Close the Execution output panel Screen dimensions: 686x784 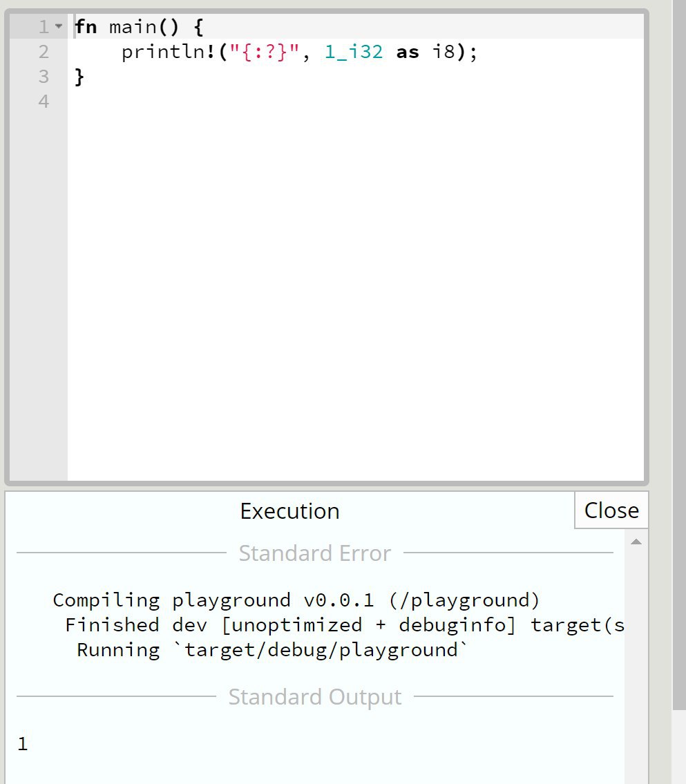tap(611, 510)
